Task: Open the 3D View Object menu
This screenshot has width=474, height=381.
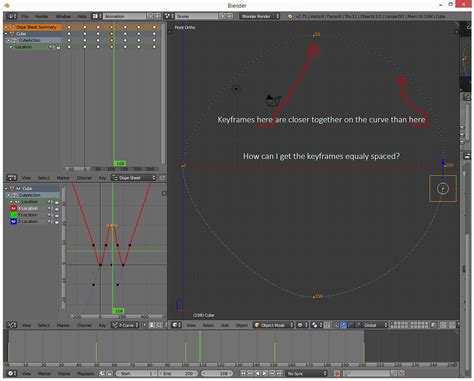Action: click(242, 325)
